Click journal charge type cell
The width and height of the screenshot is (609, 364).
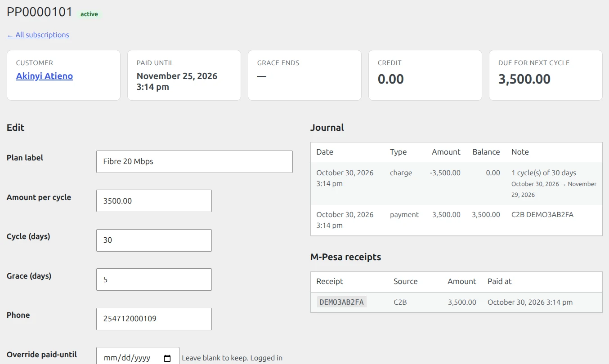tap(401, 173)
